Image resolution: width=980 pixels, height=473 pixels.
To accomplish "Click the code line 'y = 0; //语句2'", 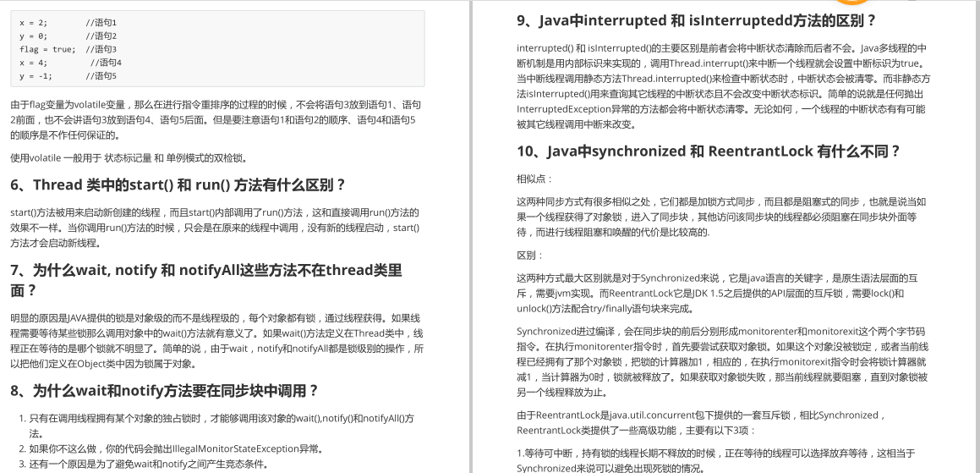I will (x=68, y=36).
